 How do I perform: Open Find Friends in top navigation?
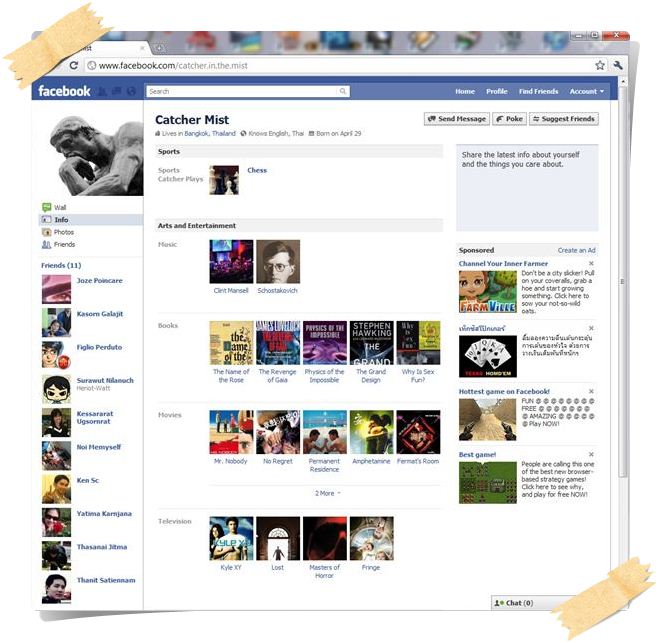(538, 91)
